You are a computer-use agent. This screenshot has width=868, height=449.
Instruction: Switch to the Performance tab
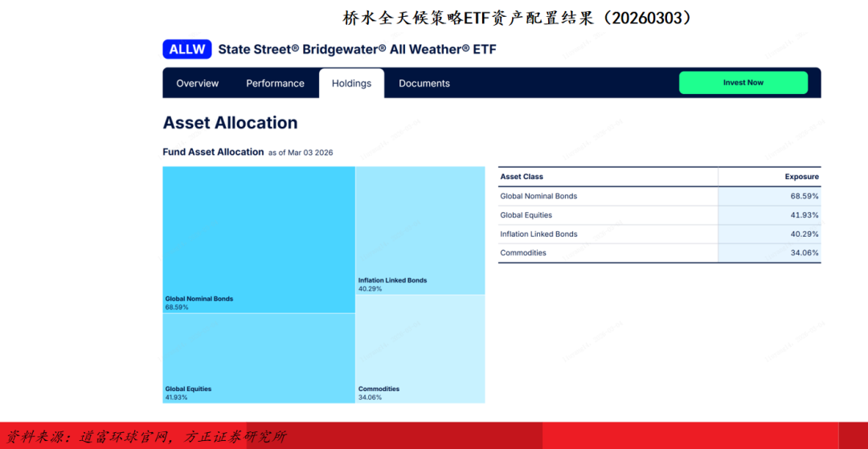(275, 84)
